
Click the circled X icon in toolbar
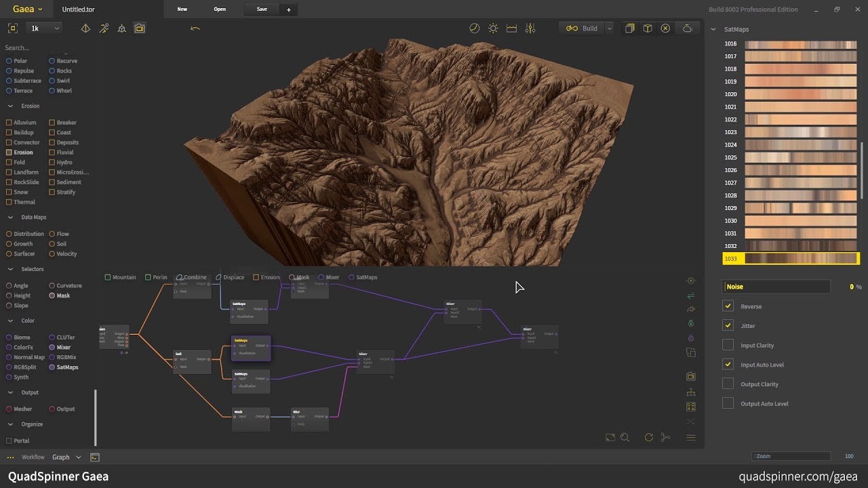[x=665, y=28]
